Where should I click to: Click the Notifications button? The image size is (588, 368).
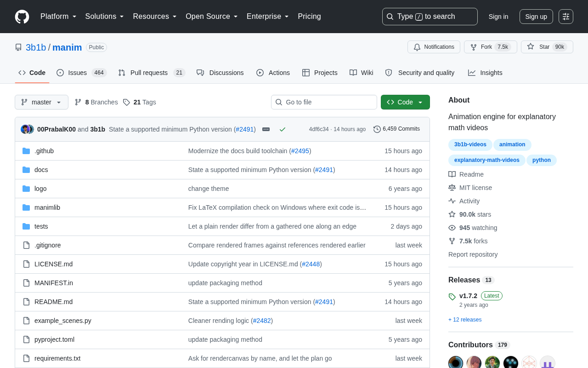[434, 47]
